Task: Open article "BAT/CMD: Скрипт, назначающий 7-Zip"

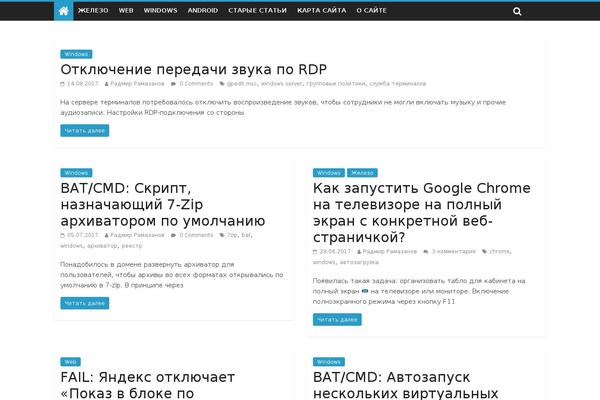Action: [163, 204]
